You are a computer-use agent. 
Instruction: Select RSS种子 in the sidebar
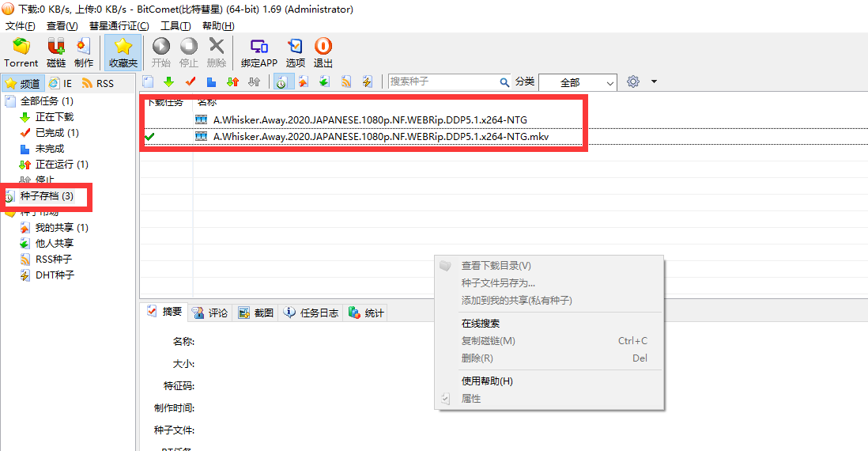click(x=54, y=260)
